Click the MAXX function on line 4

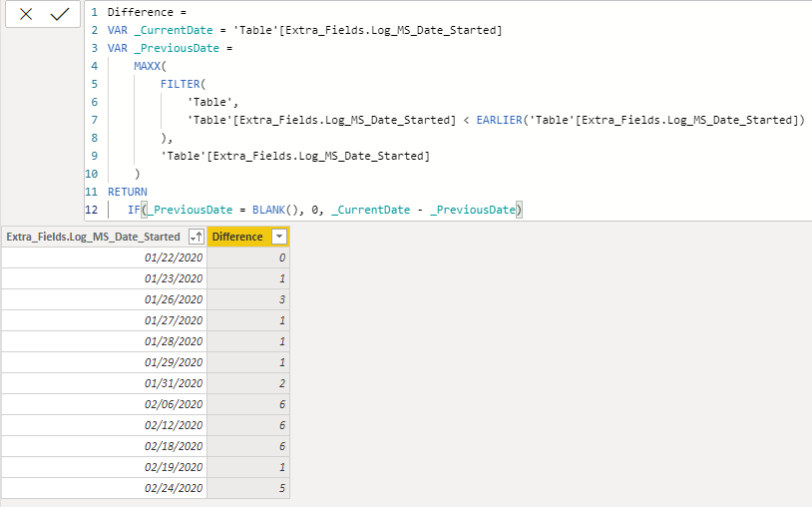click(x=147, y=66)
